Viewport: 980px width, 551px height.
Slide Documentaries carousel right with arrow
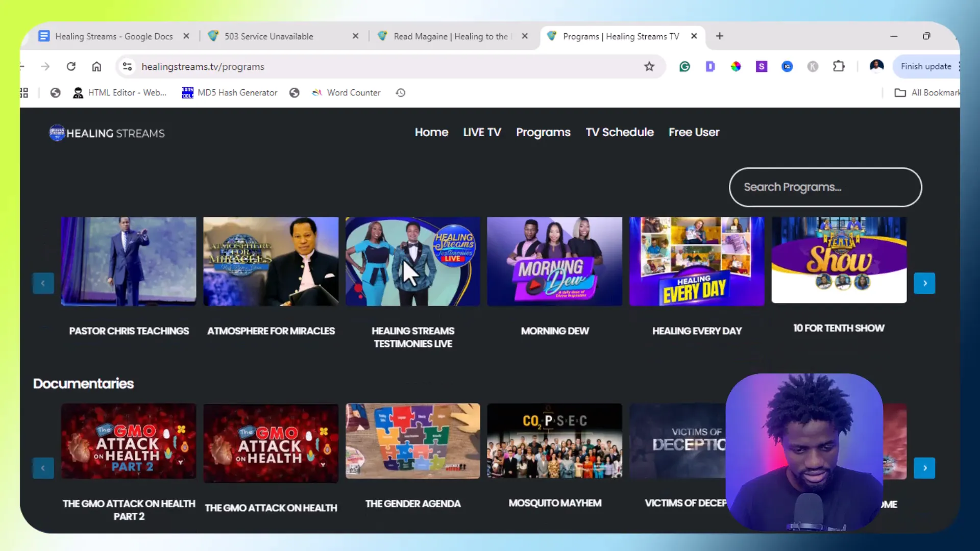click(924, 468)
